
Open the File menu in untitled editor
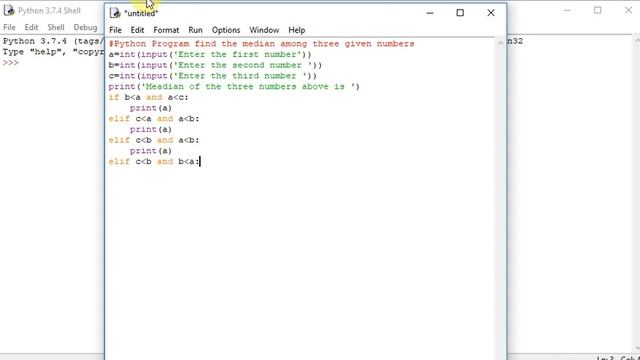click(x=115, y=30)
